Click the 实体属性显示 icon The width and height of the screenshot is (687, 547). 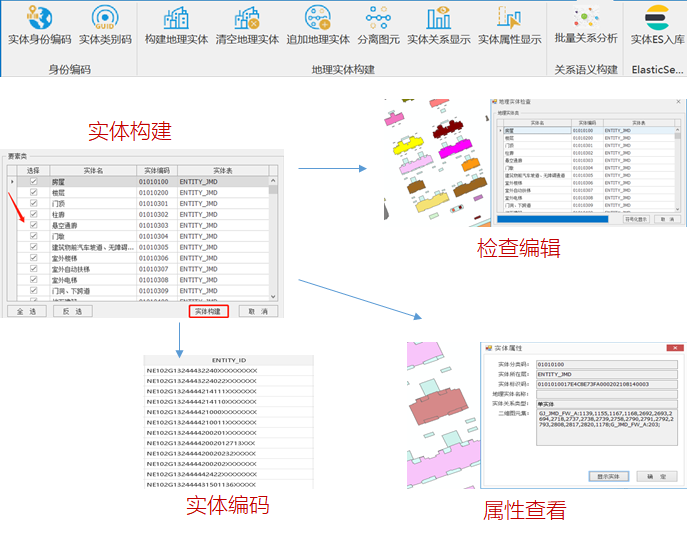(509, 19)
